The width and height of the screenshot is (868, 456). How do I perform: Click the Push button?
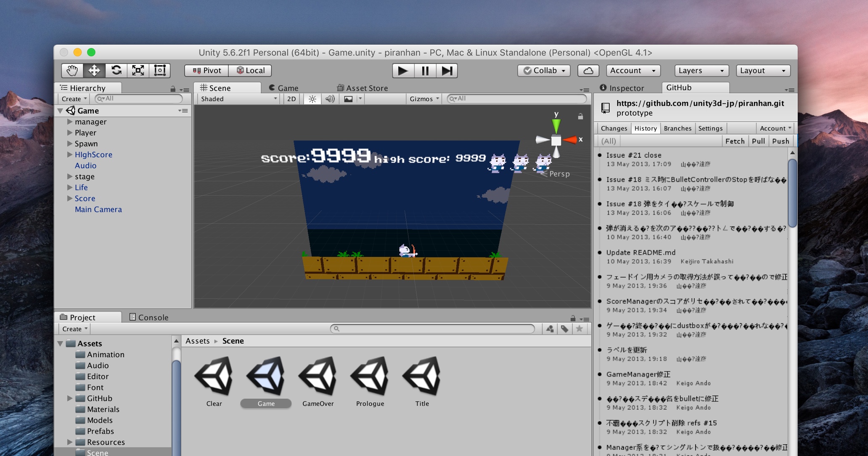pyautogui.click(x=781, y=141)
